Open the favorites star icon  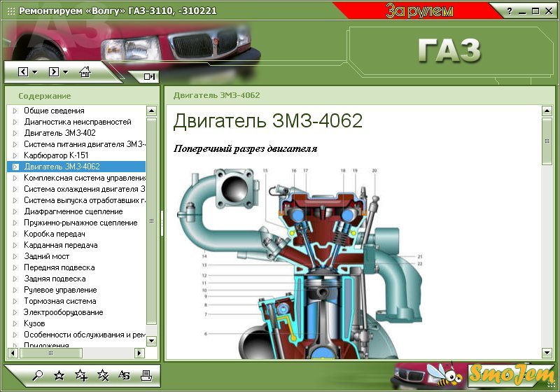pos(59,376)
